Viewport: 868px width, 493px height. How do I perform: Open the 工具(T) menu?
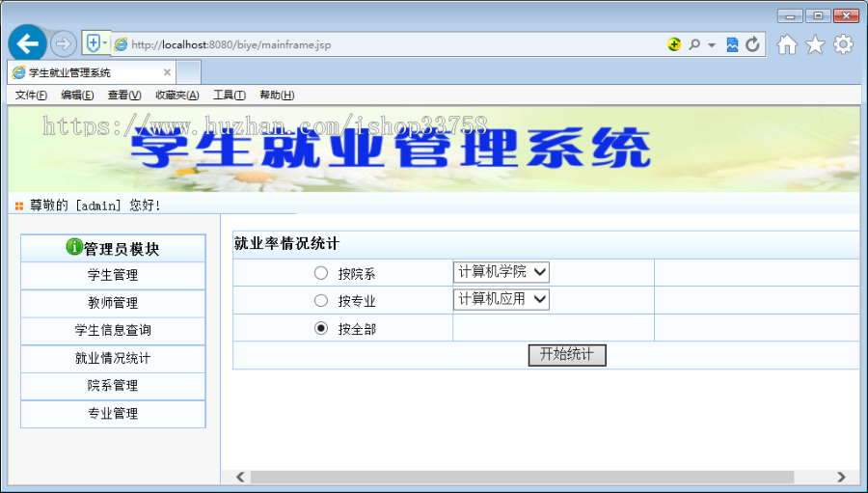(230, 96)
